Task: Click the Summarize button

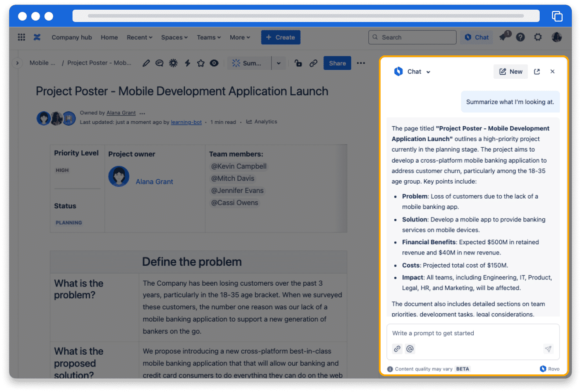Action: [x=249, y=63]
